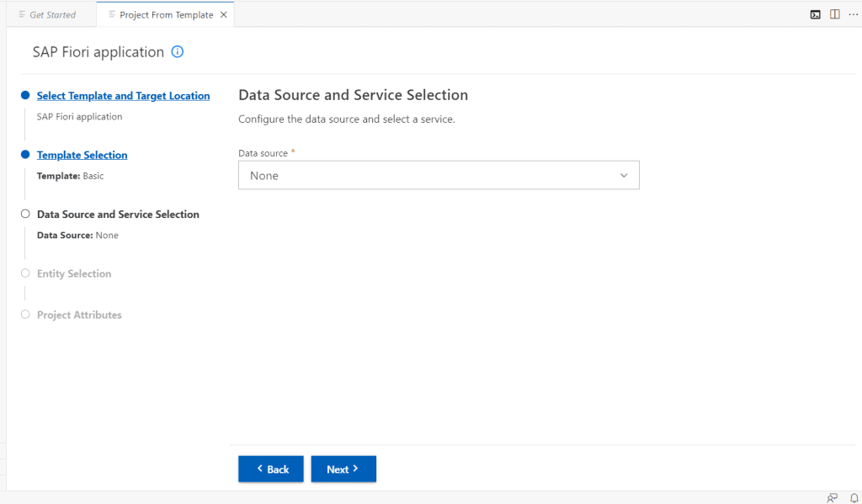
Task: Select the Data Source and Service Selection step circle
Action: [25, 214]
